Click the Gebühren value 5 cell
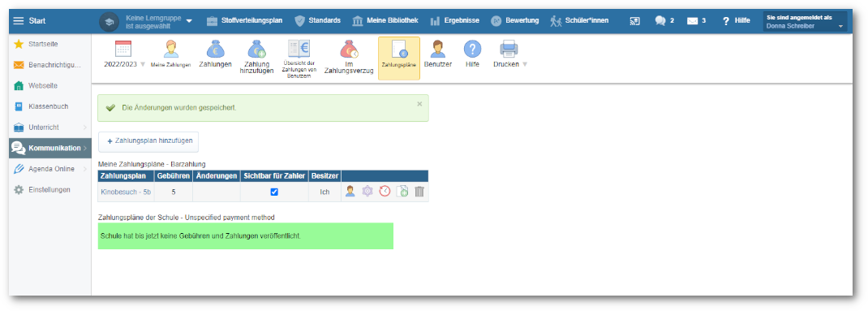 174,192
